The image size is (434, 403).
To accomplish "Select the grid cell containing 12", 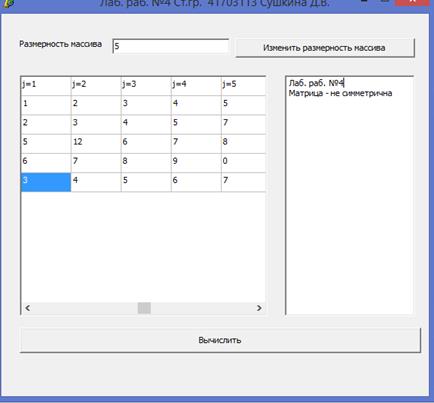I will (x=96, y=144).
